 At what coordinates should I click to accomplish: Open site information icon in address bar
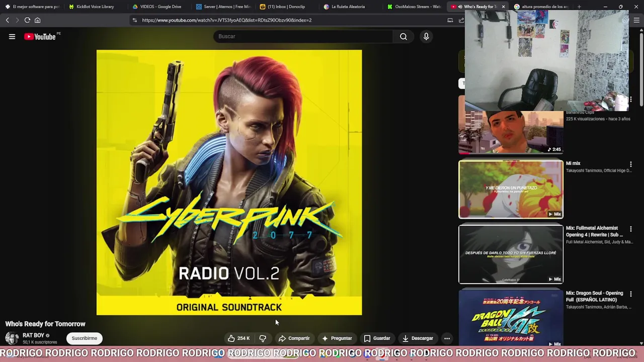pos(134,20)
